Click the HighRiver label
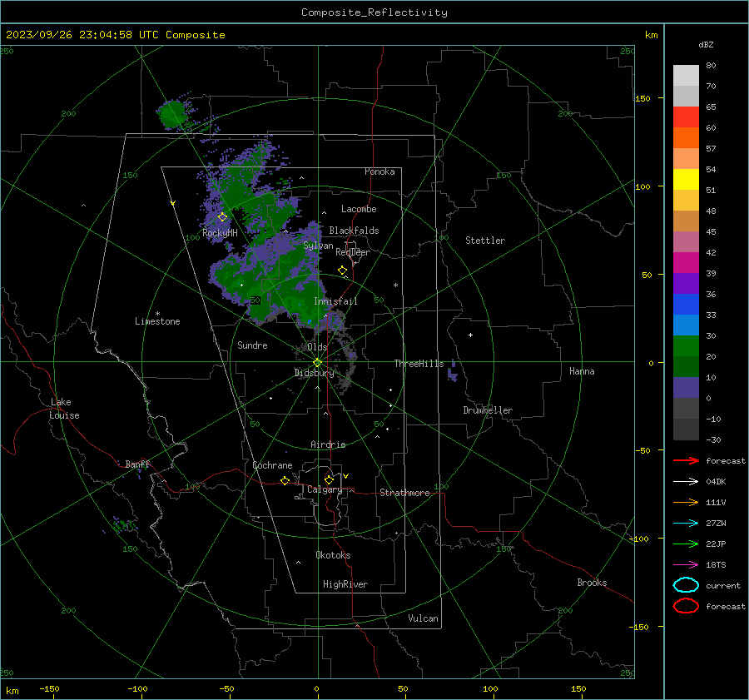Viewport: 749px width, 700px height. [x=345, y=584]
